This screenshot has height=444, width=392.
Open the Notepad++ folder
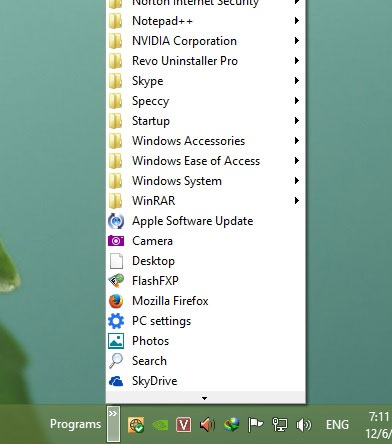(206, 21)
